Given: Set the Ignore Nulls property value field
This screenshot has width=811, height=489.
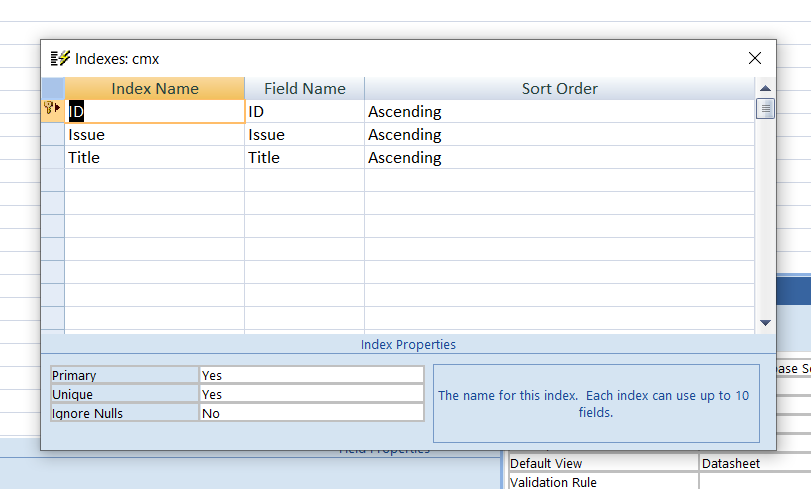Looking at the screenshot, I should click(x=312, y=413).
